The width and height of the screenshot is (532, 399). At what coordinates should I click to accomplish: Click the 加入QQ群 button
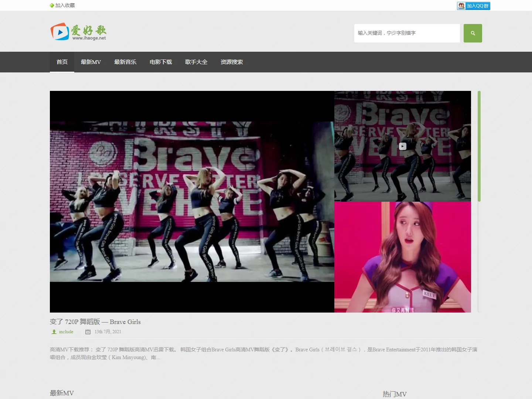coord(474,6)
